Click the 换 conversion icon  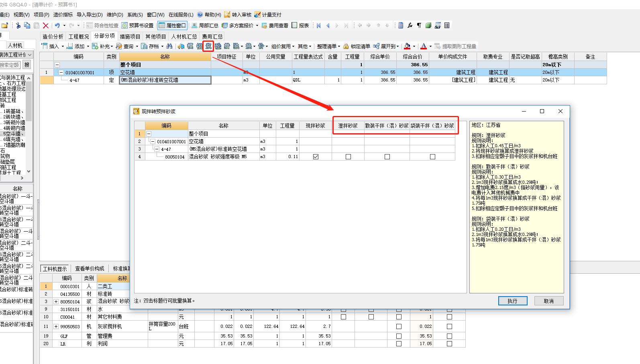[x=249, y=46]
